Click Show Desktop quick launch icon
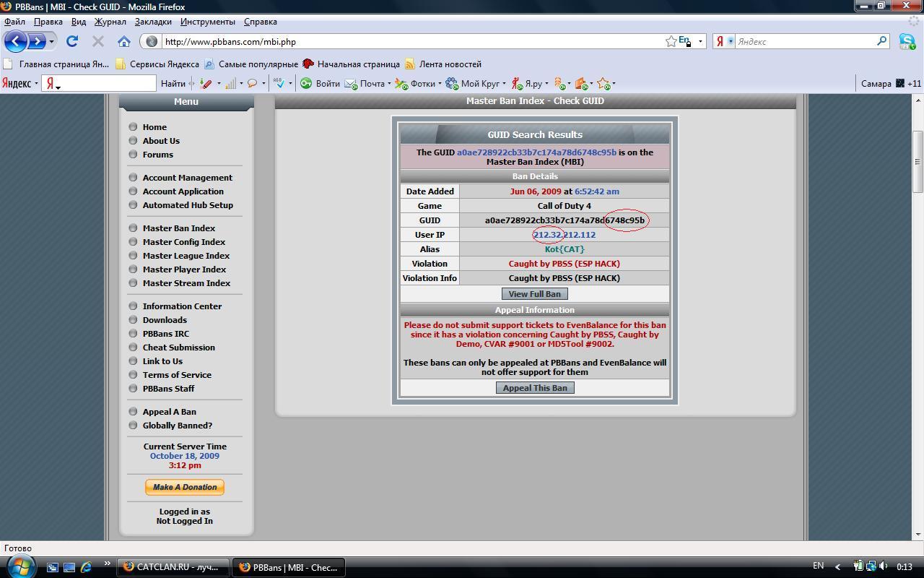 coord(69,567)
